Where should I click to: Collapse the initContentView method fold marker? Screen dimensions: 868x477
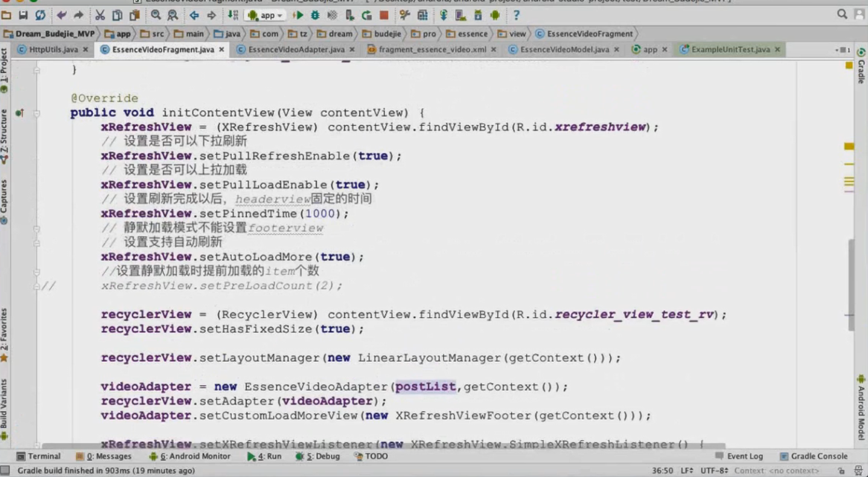pos(37,113)
